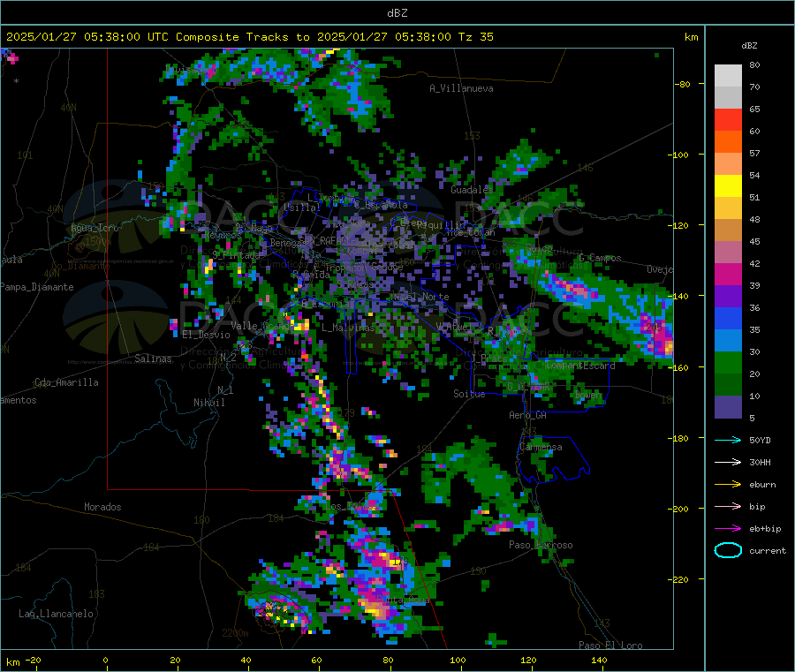
Task: Click the 30HM white arrow legend icon
Action: 728,462
